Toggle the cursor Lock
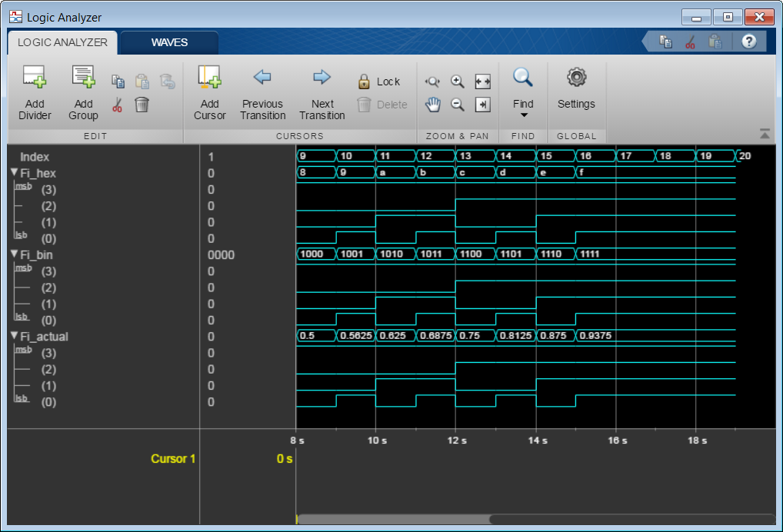 (379, 81)
